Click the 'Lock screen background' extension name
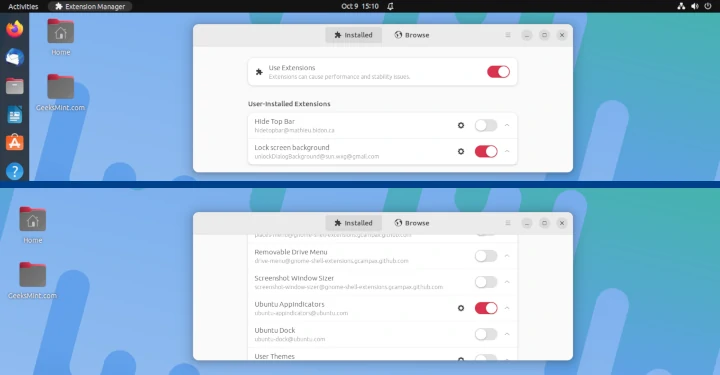 (x=292, y=147)
